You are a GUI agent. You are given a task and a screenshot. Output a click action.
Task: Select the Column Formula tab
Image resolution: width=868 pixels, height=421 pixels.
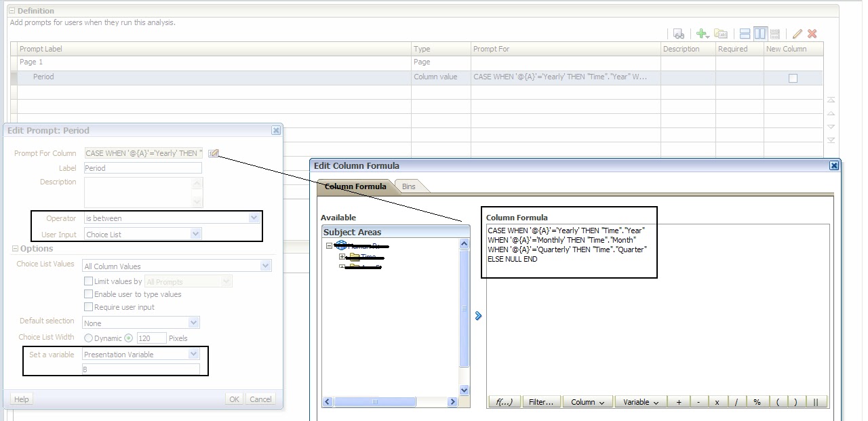tap(355, 186)
